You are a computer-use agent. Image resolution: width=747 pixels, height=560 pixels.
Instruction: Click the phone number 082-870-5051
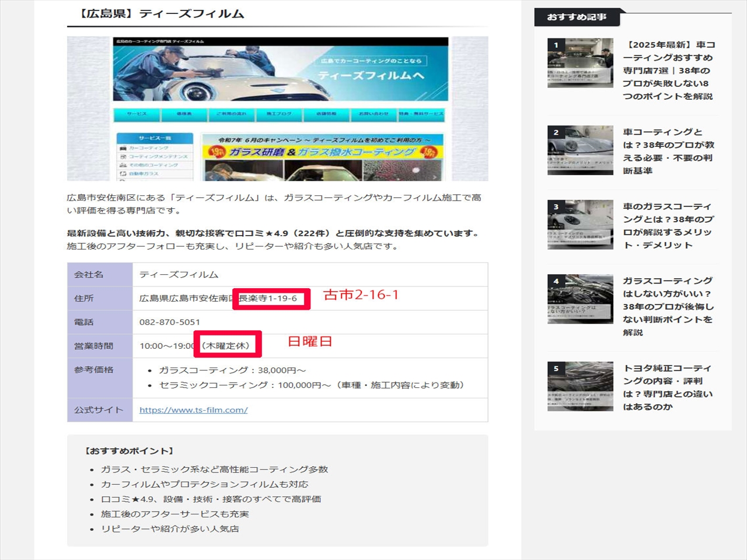coord(170,322)
